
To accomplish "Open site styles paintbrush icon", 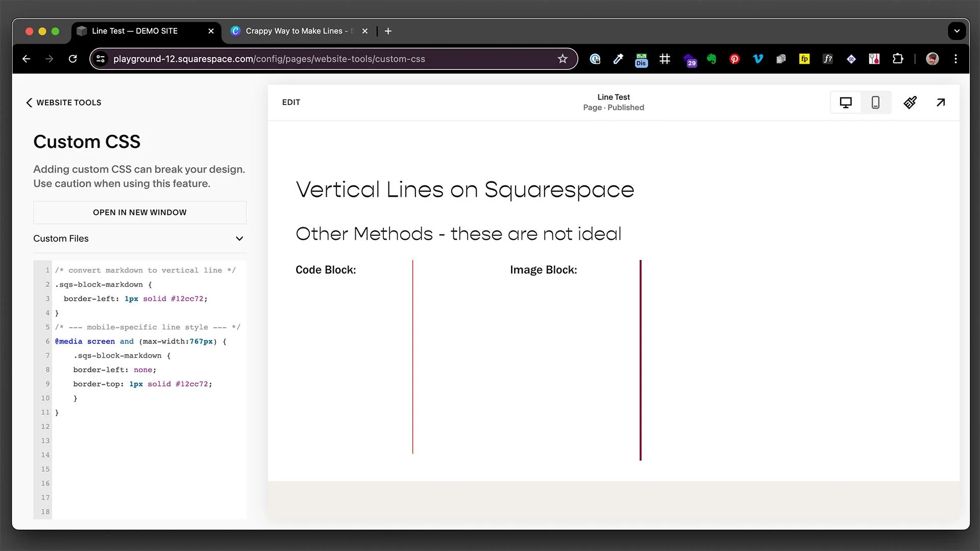I will coord(910,103).
